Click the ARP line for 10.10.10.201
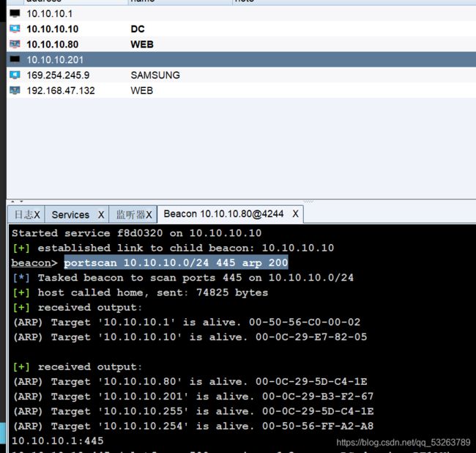The height and width of the screenshot is (453, 476). [193, 397]
